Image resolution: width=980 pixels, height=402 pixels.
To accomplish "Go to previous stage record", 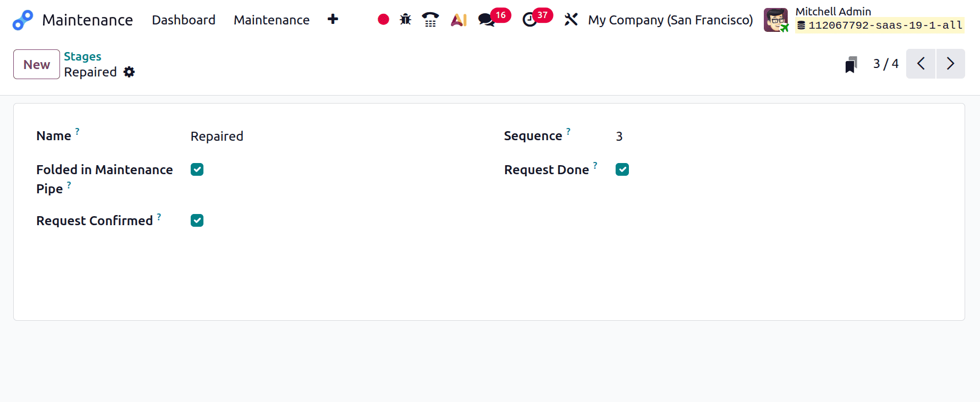I will click(921, 64).
